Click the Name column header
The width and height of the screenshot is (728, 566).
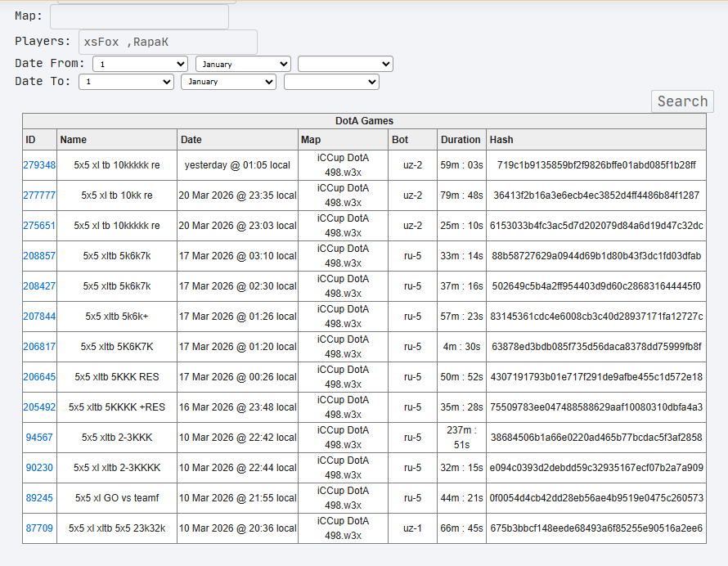[x=117, y=140]
